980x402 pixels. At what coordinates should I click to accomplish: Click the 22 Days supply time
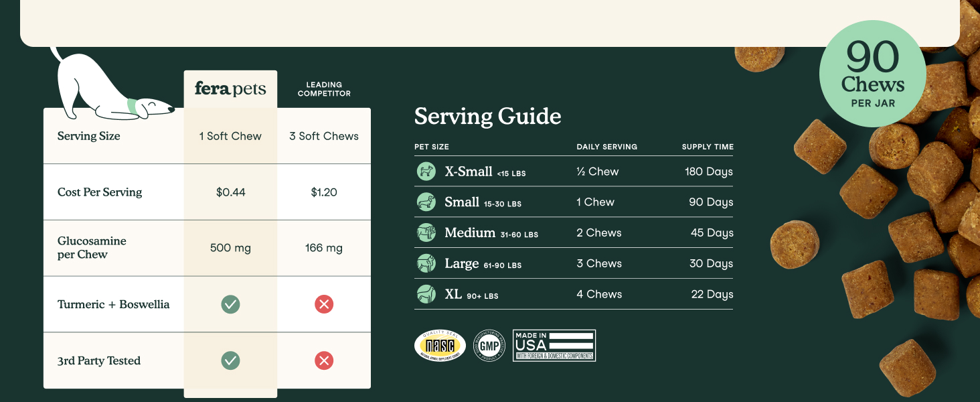tap(712, 294)
